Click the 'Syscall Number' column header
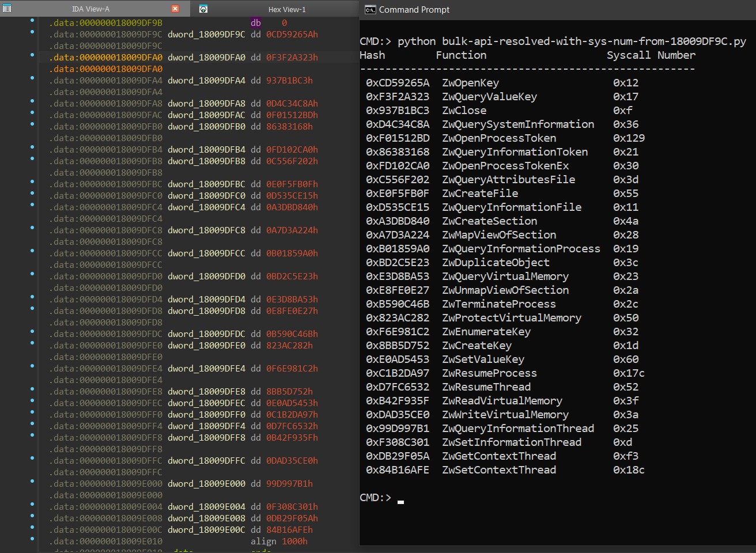The image size is (756, 553). [x=651, y=55]
